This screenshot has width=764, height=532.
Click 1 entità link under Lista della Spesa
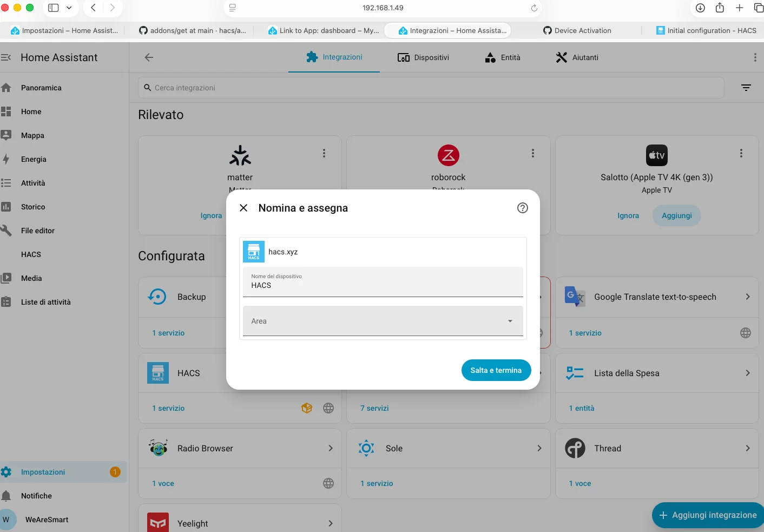(x=582, y=408)
